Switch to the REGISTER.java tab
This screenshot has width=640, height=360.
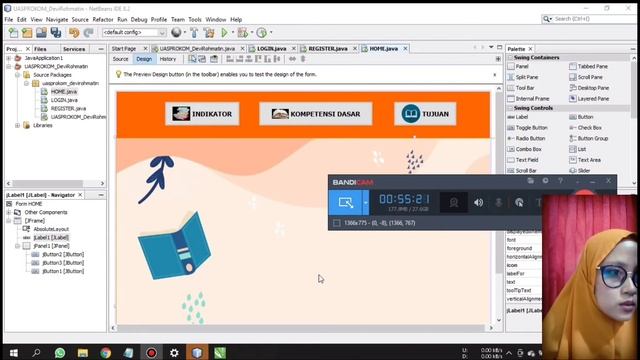point(328,49)
